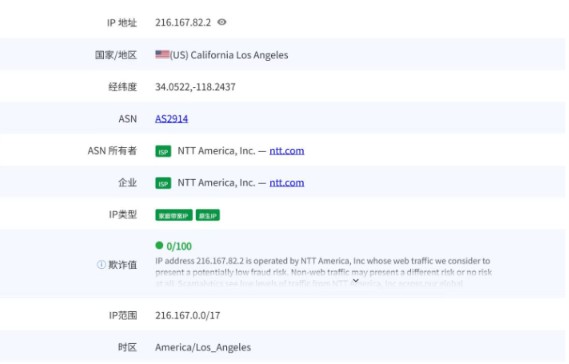Click the info icon beside 欺诈值
This screenshot has height=364, width=569.
click(101, 265)
